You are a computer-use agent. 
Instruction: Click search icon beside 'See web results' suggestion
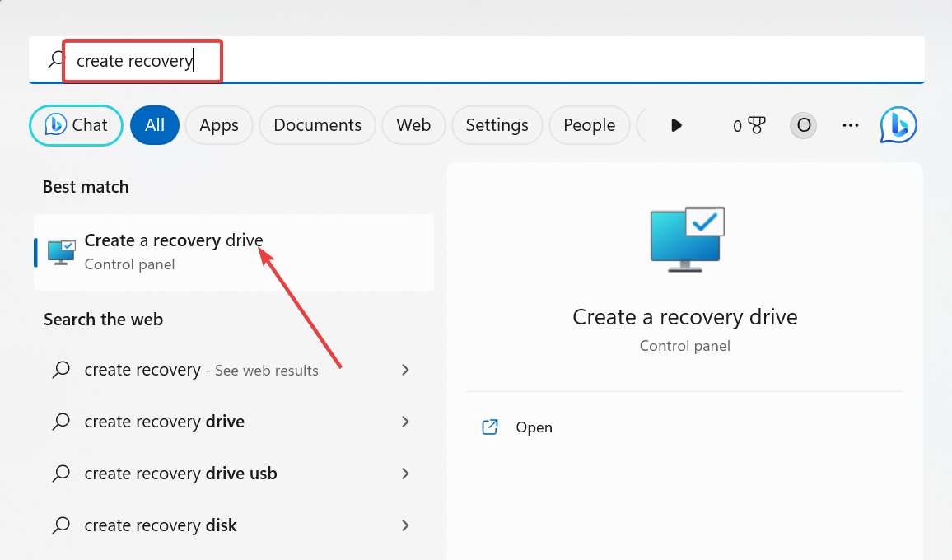[61, 370]
